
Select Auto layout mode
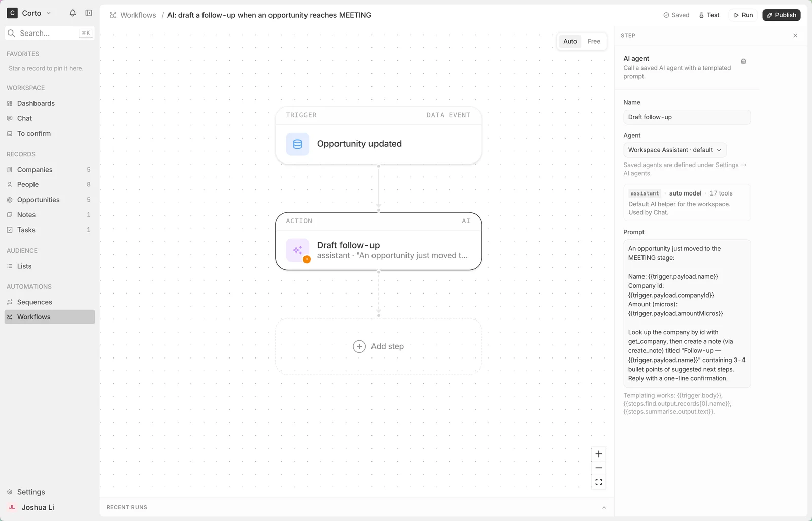click(x=570, y=41)
